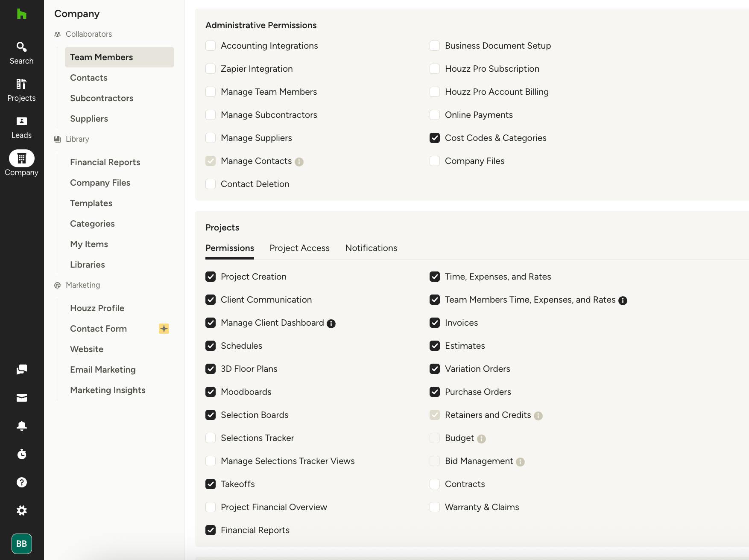Open the messages chat bubble icon

[x=22, y=370]
